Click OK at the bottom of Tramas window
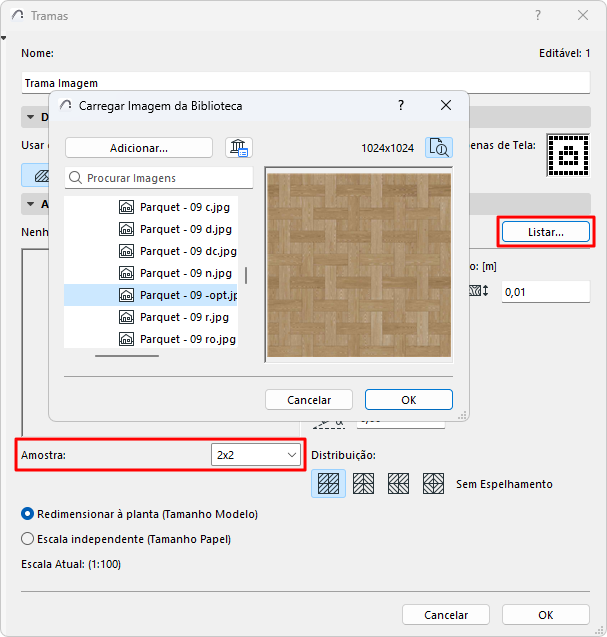This screenshot has width=607, height=637. click(546, 615)
